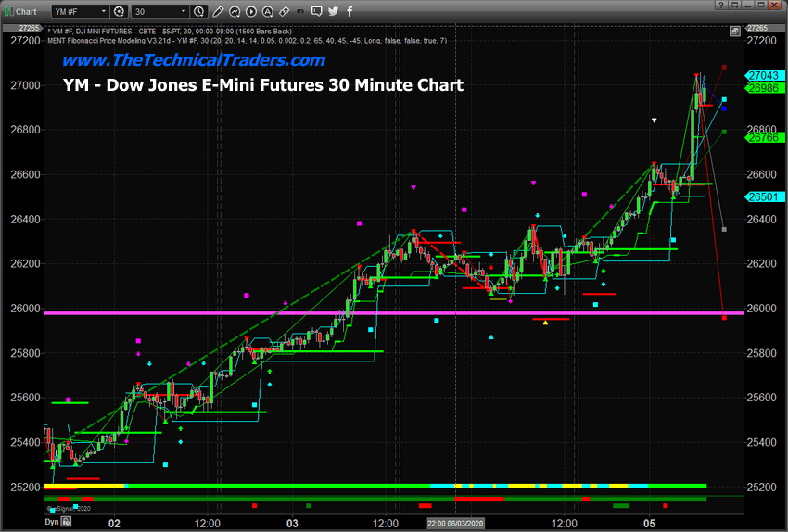Screen dimensions: 788x532
Task: Open the window pop-out menu button
Action: pos(735,5)
